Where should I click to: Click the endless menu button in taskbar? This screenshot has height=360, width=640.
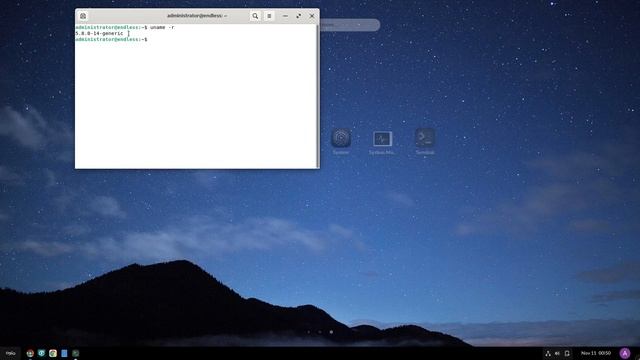(10, 353)
